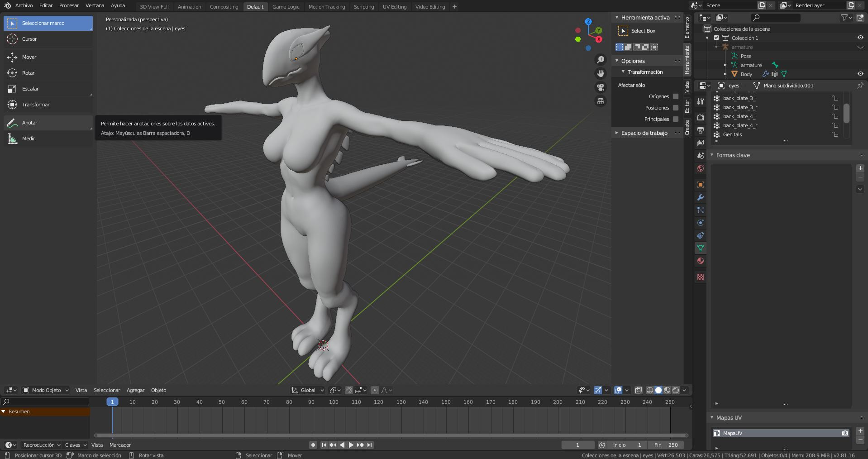Open the Agregar menu in viewport header
Viewport: 868px width, 459px height.
(x=135, y=390)
